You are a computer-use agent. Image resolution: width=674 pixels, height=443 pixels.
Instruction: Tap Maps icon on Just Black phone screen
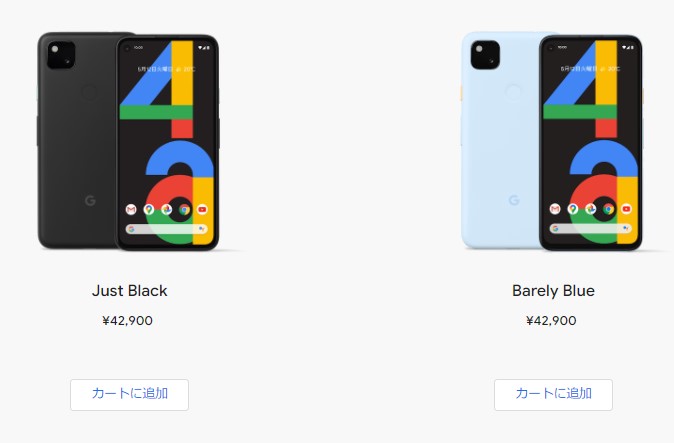point(149,209)
